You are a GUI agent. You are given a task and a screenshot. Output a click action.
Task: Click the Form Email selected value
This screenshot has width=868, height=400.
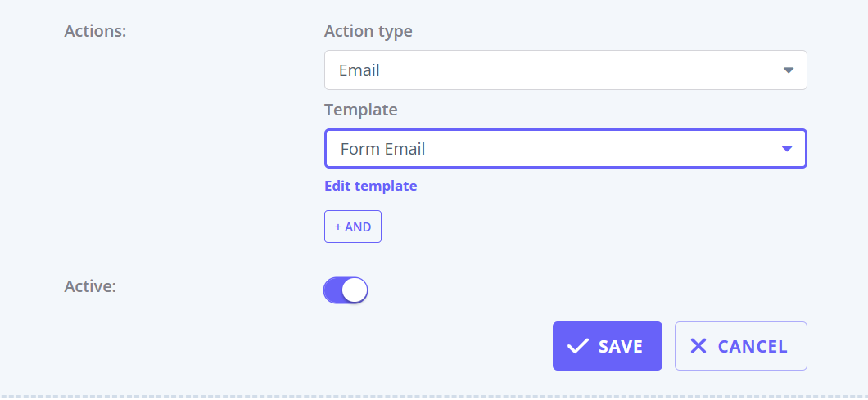point(382,150)
